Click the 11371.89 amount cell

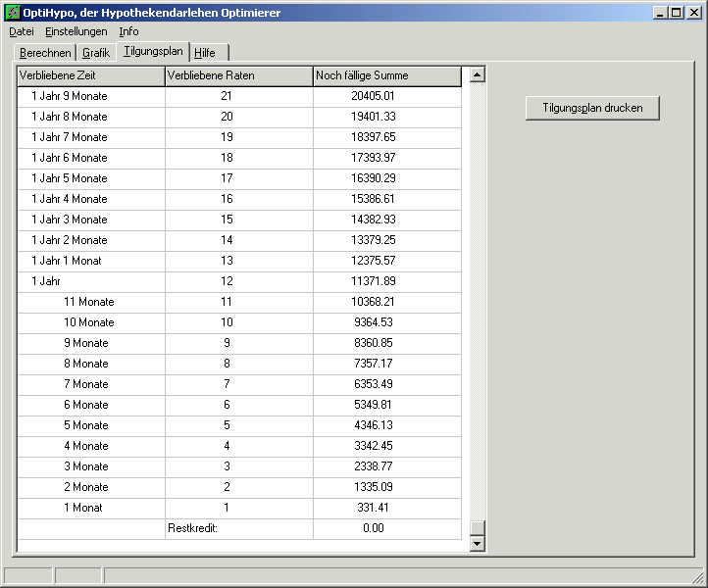[386, 281]
